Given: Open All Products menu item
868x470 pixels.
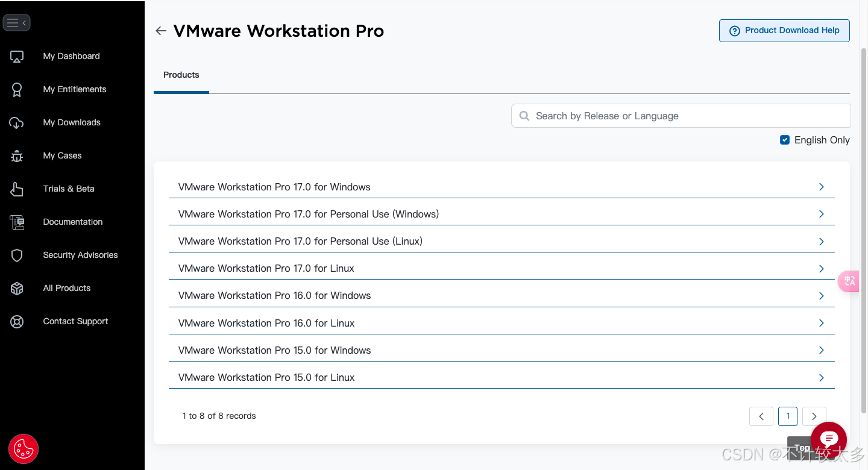Looking at the screenshot, I should (66, 288).
